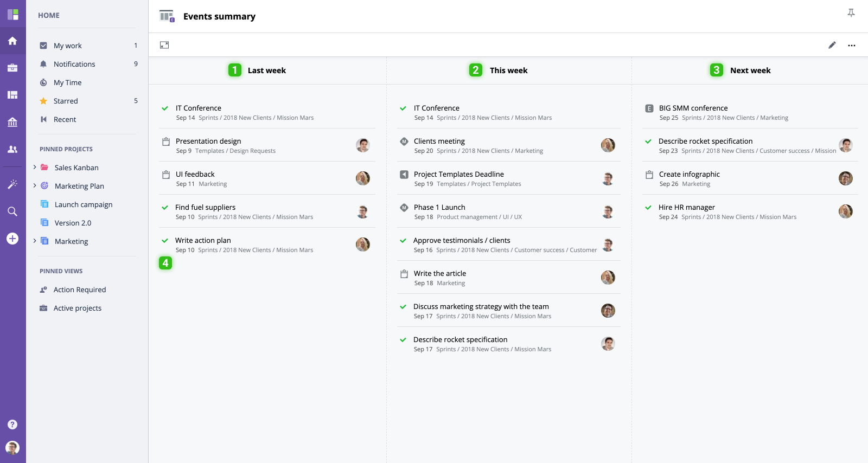The height and width of the screenshot is (463, 868).
Task: Click the Phase 1 Launch milestone icon
Action: tap(404, 208)
